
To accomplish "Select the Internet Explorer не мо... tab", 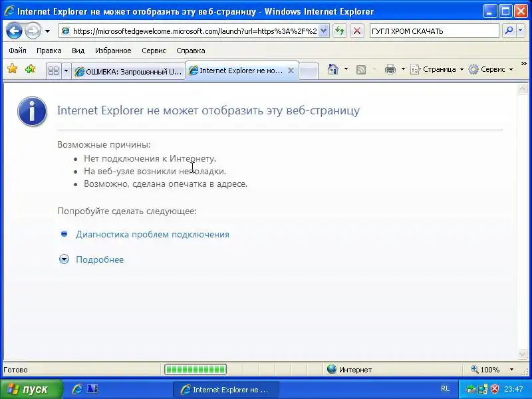I will point(237,70).
